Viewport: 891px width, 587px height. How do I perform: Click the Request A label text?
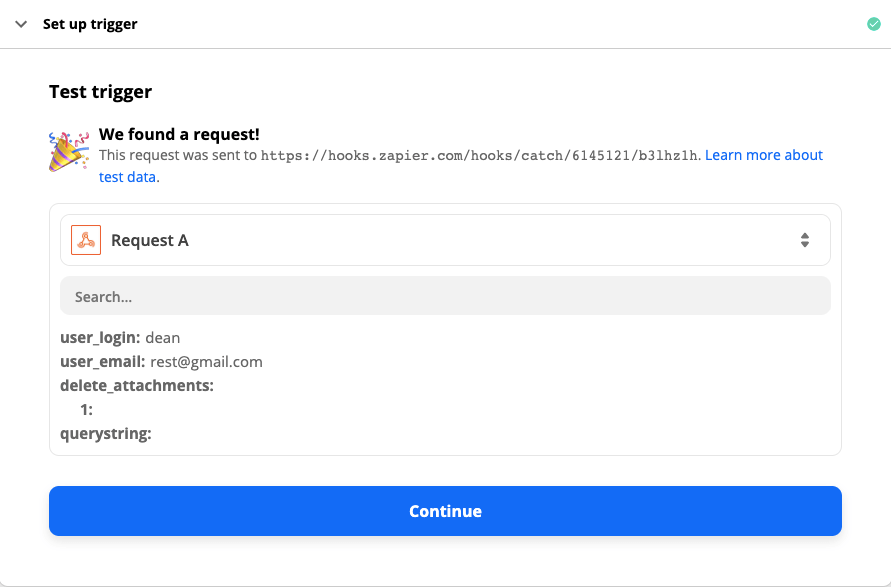coord(149,240)
